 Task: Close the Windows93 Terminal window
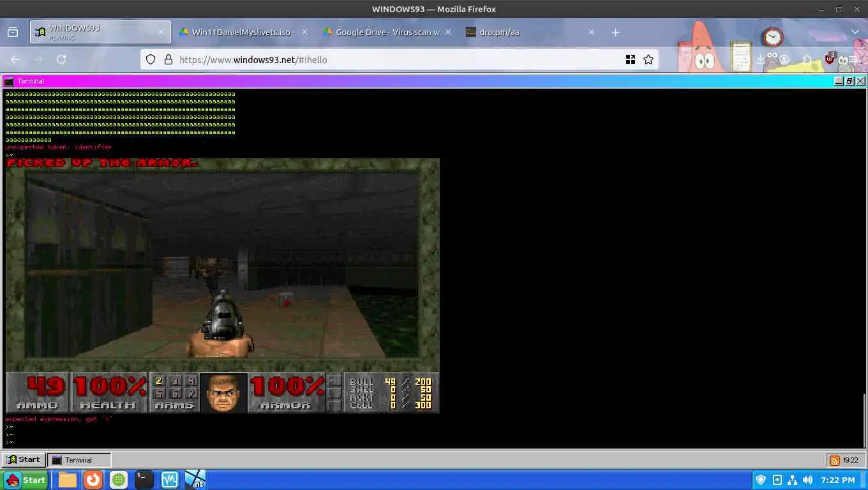click(860, 81)
